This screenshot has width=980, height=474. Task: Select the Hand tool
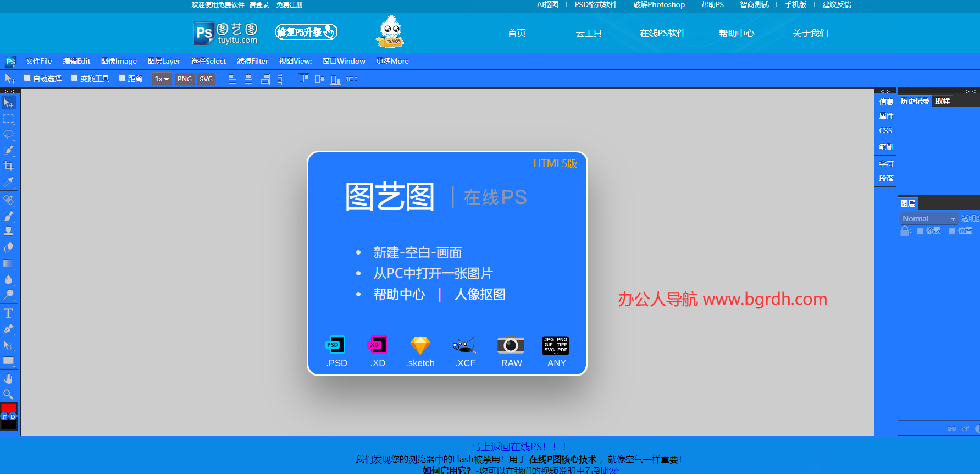point(9,379)
